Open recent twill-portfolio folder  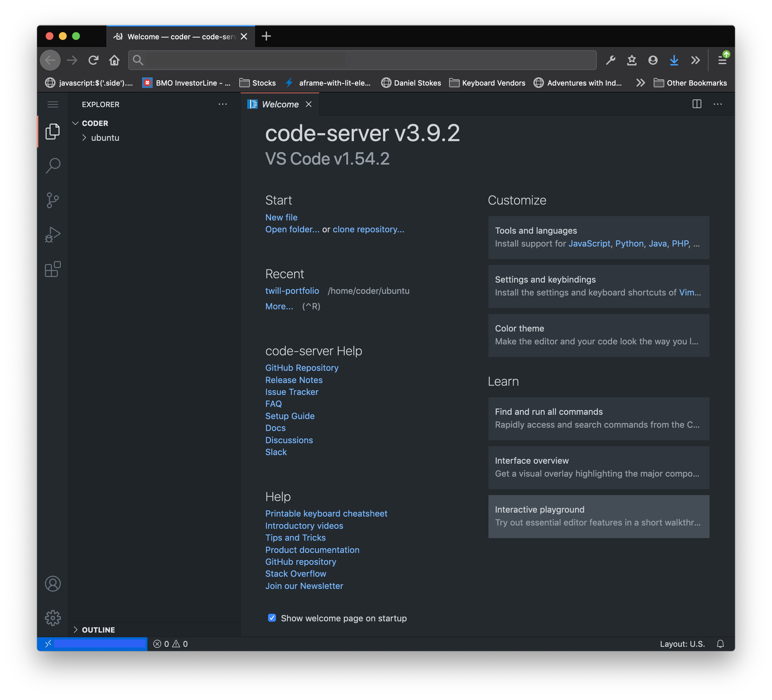click(292, 291)
